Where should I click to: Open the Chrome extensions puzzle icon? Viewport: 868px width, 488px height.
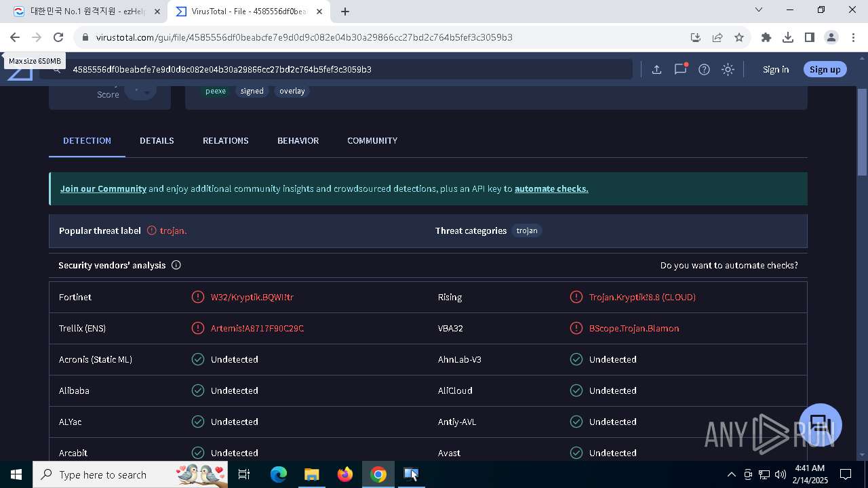click(x=766, y=37)
